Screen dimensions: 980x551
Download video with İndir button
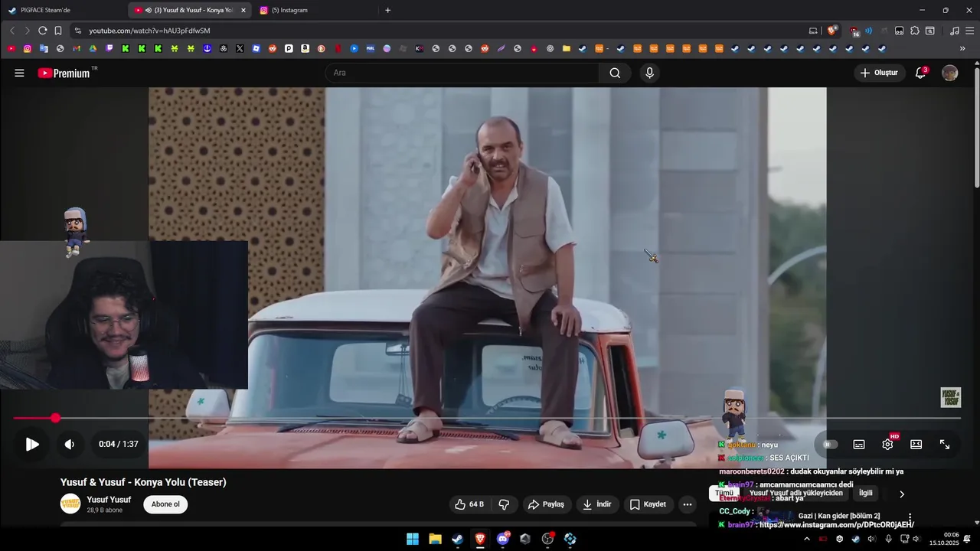(597, 504)
